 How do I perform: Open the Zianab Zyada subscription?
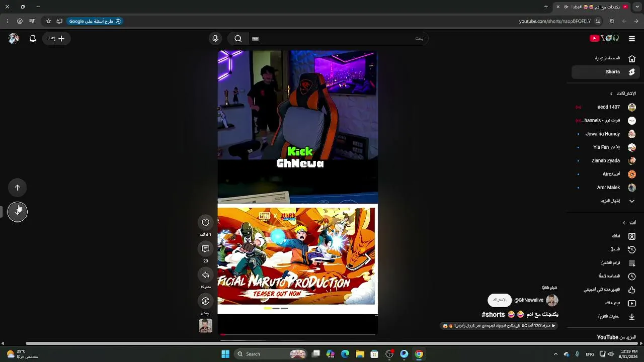click(x=606, y=161)
